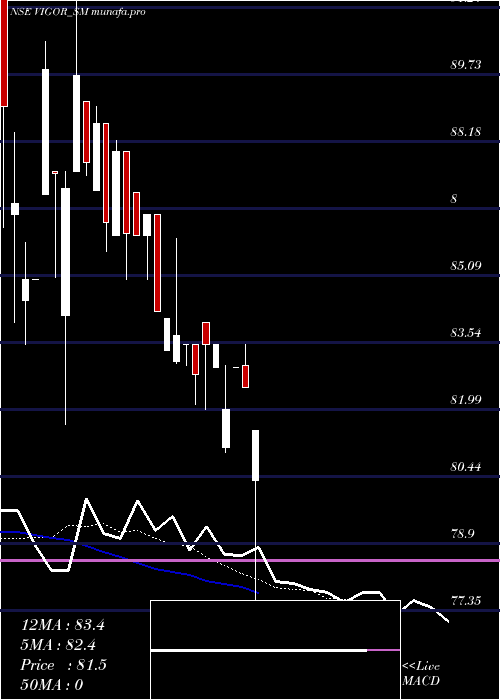
Task: Select the 77.35 price axis label
Action: click(466, 601)
